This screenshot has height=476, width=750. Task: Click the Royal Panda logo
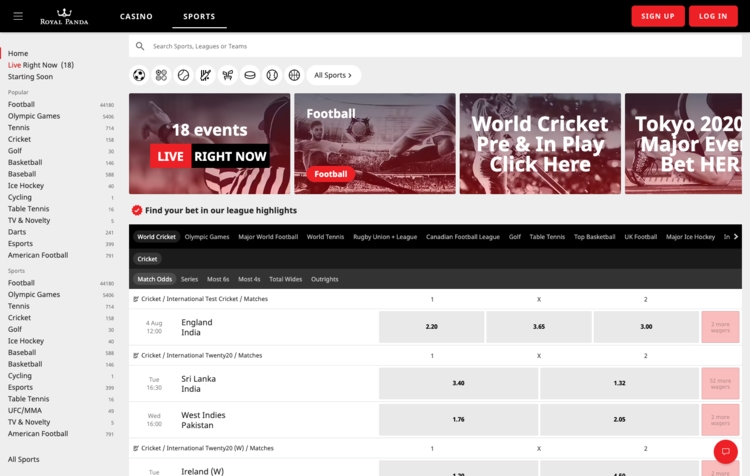(64, 16)
